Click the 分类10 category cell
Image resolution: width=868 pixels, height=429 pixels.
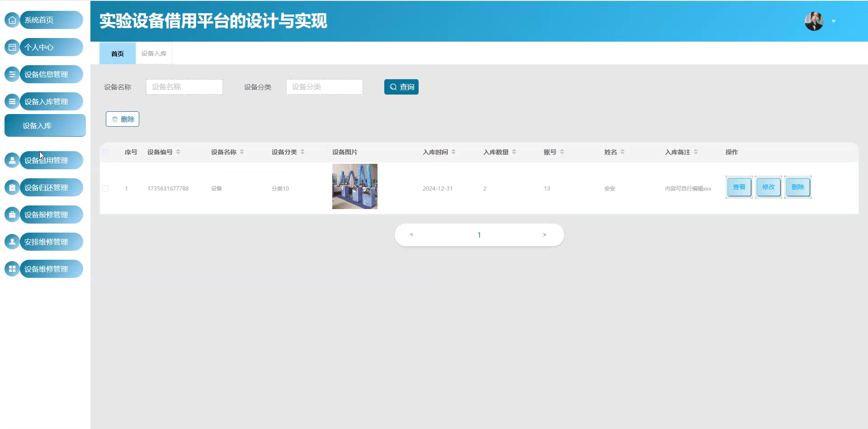(280, 188)
